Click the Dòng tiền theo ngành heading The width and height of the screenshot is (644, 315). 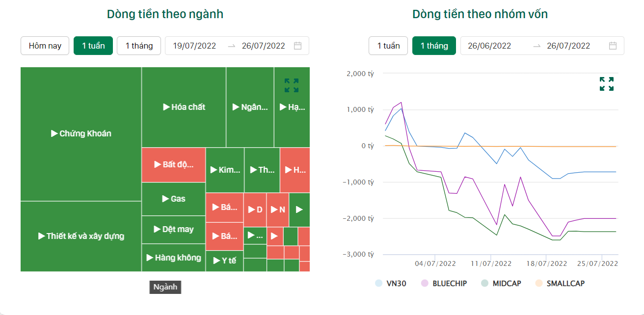pos(165,14)
